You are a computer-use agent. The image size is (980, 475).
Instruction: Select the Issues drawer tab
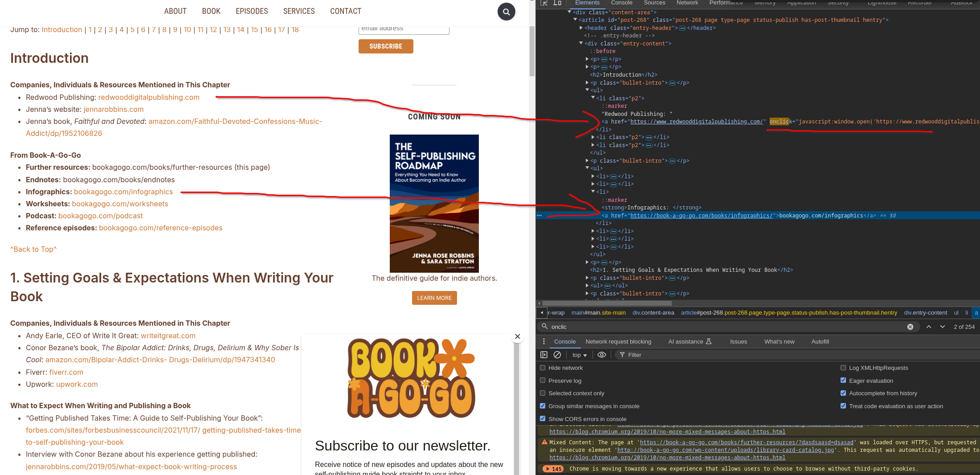pyautogui.click(x=738, y=341)
